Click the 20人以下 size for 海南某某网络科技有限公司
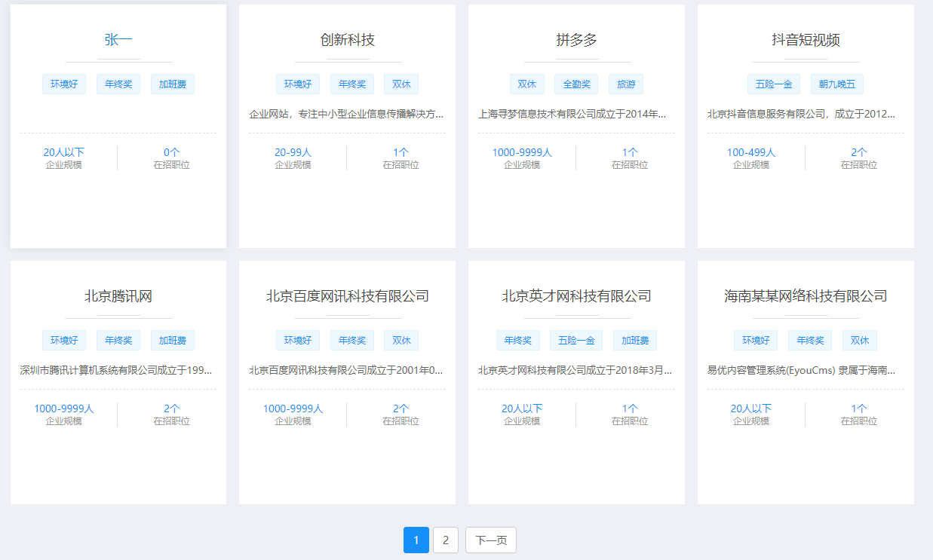Viewport: 933px width, 560px height. tap(752, 409)
